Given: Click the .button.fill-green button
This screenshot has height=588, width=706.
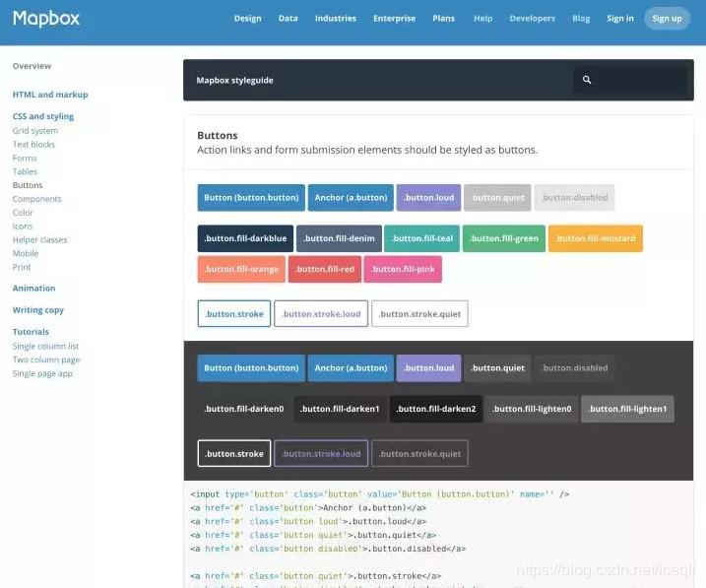Looking at the screenshot, I should coord(504,238).
